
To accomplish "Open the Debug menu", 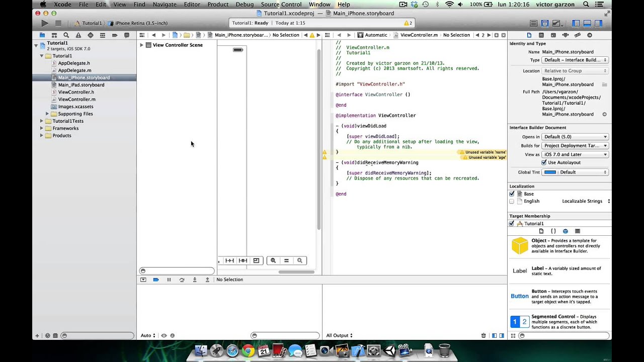I will (245, 5).
